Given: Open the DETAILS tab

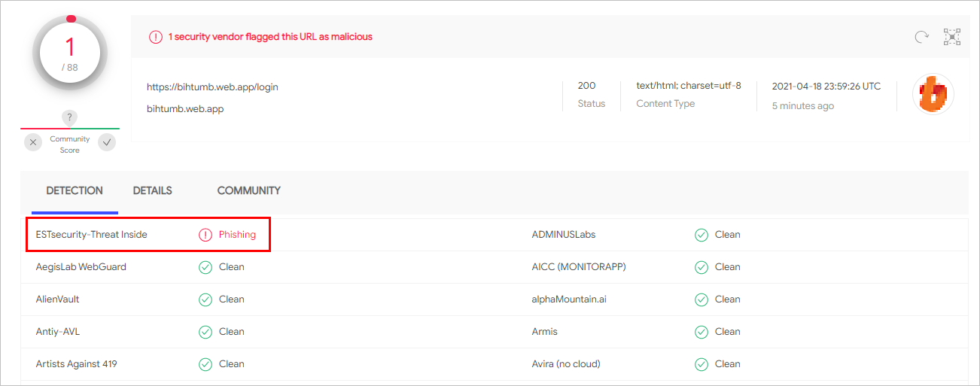Looking at the screenshot, I should point(153,191).
